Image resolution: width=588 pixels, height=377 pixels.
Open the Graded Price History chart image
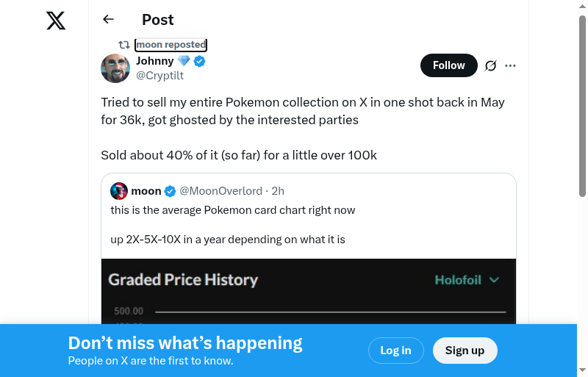pyautogui.click(x=309, y=294)
